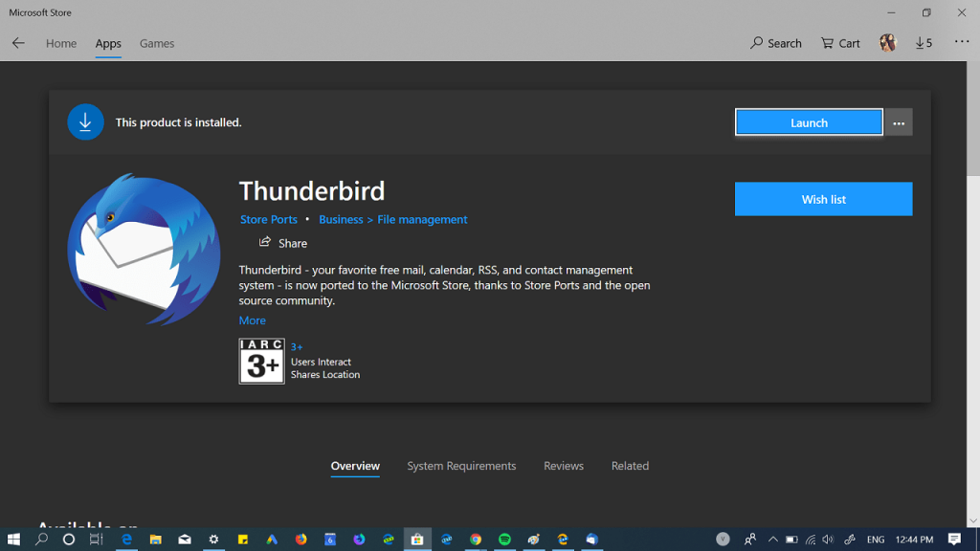Image resolution: width=980 pixels, height=551 pixels.
Task: Open the Store 'See more' ellipsis menu
Action: point(961,42)
